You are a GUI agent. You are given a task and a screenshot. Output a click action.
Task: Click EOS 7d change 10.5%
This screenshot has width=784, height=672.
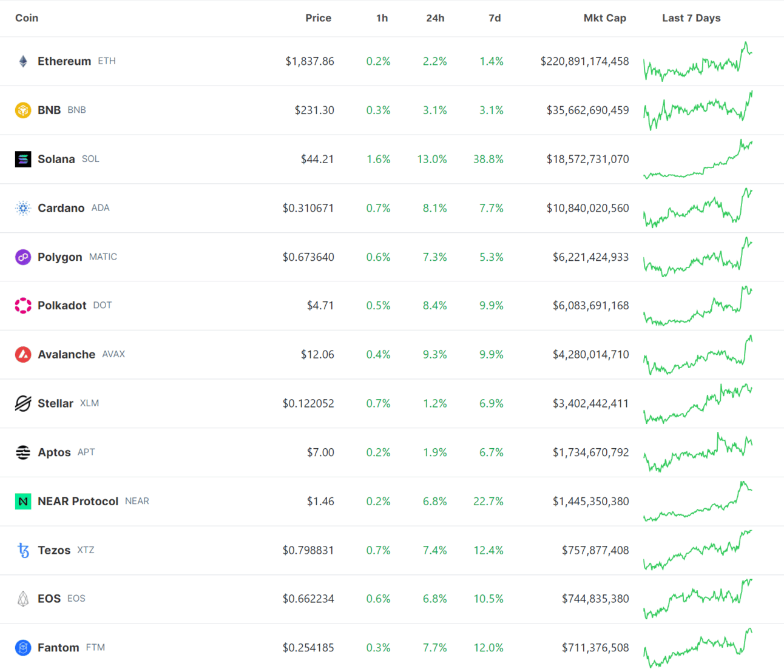488,599
